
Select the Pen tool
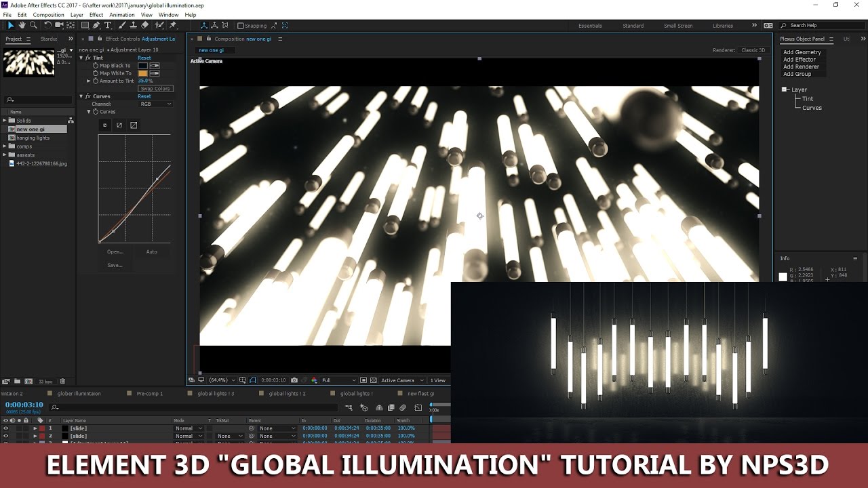click(96, 25)
